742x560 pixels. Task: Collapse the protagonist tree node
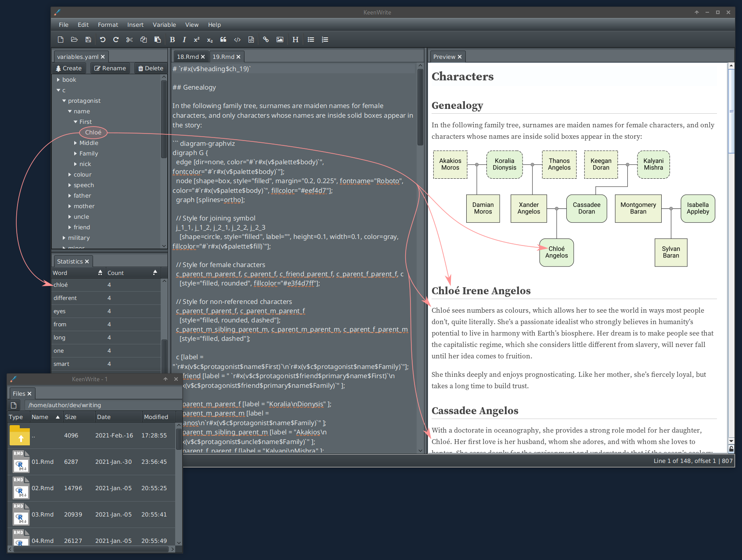[x=64, y=101]
